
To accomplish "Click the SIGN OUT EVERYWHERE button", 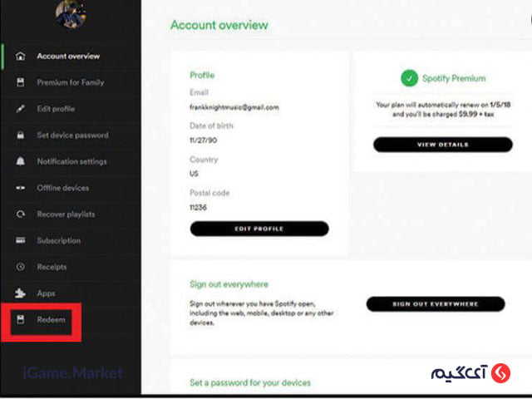I will [x=436, y=304].
